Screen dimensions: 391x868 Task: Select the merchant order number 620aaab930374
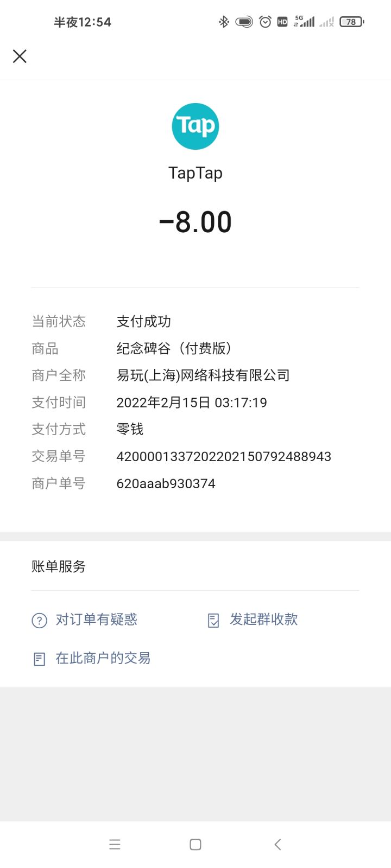coord(166,484)
